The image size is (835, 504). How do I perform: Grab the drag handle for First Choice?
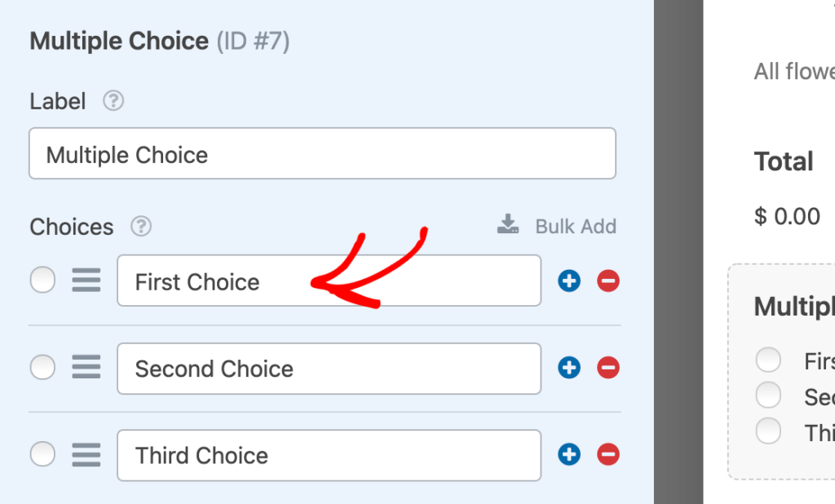pos(86,280)
